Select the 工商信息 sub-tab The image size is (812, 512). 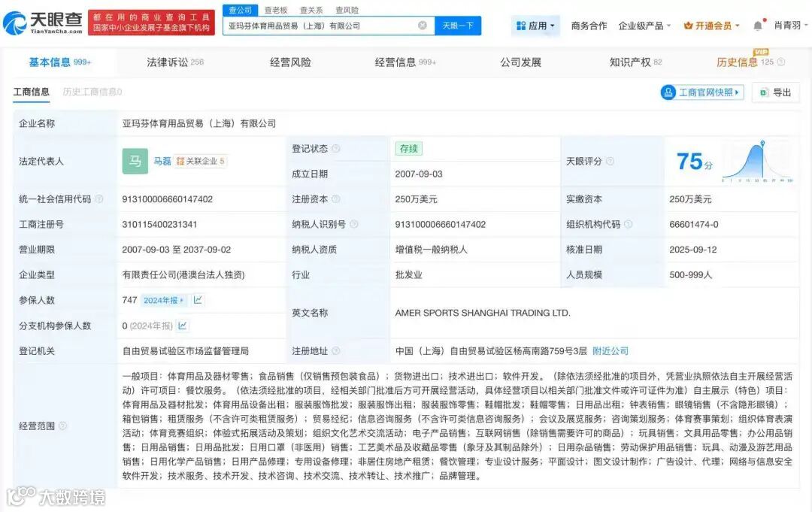click(31, 92)
